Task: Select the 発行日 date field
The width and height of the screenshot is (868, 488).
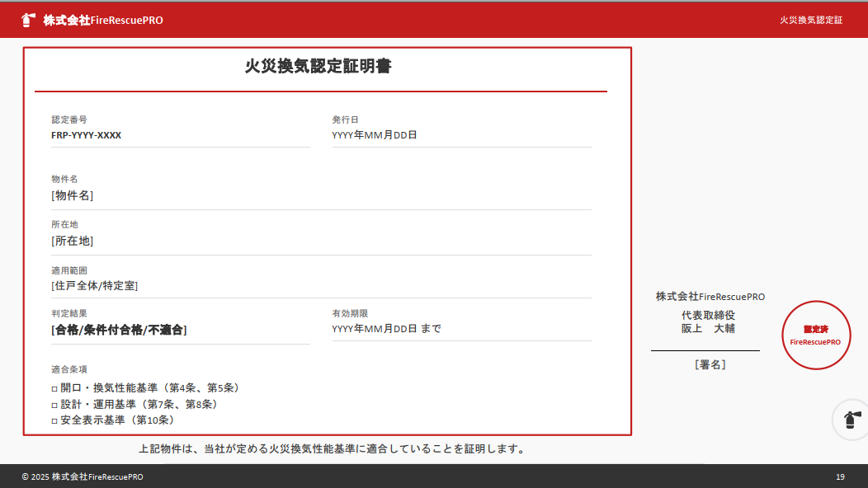Action: pyautogui.click(x=375, y=135)
